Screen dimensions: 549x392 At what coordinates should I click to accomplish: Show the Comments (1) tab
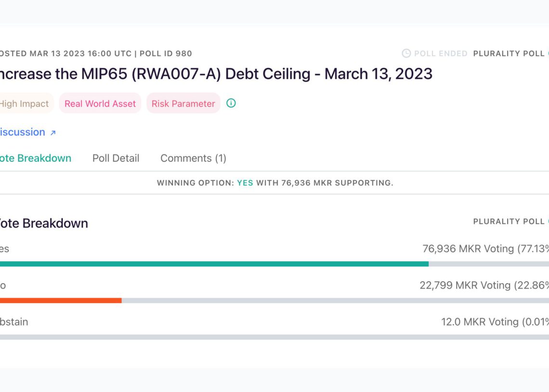coord(193,158)
